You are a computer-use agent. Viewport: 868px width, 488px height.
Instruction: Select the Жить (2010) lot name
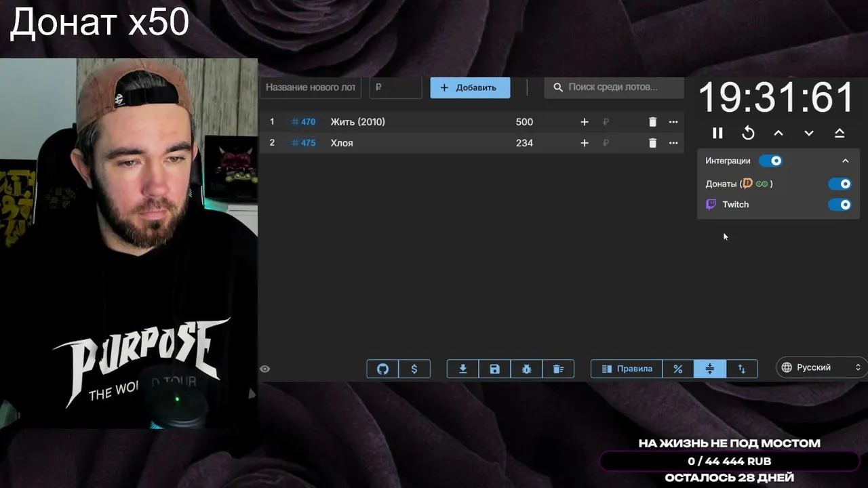(357, 122)
